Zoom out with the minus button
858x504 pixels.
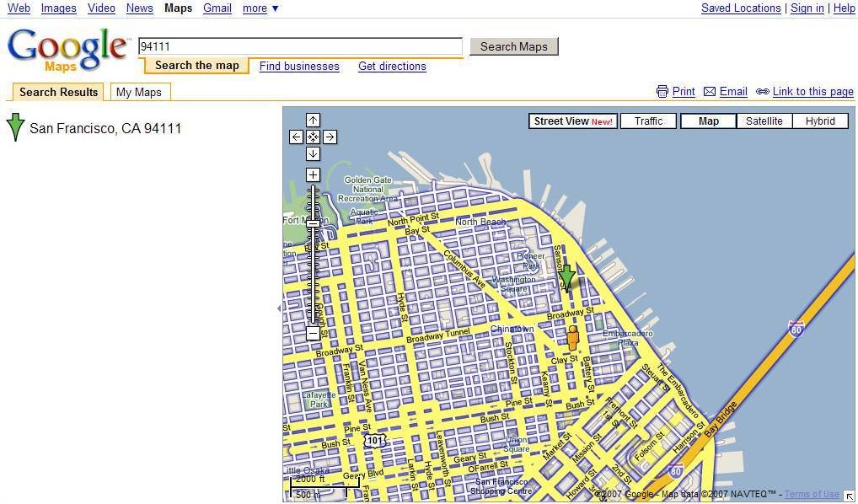[313, 333]
